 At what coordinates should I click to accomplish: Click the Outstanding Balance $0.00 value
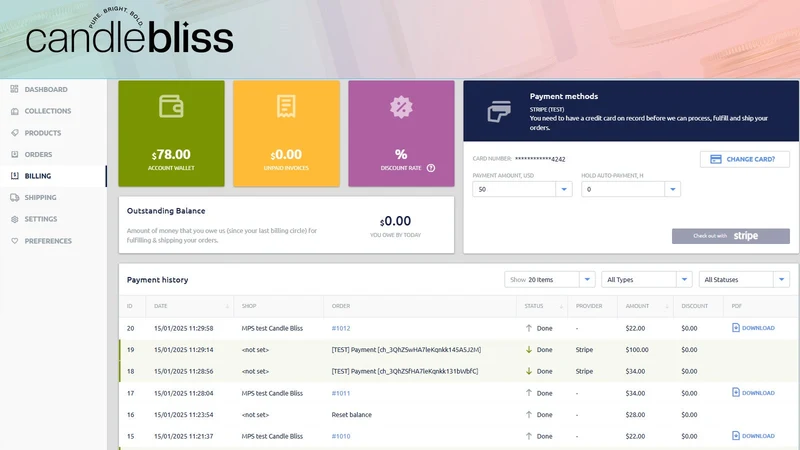click(x=395, y=221)
